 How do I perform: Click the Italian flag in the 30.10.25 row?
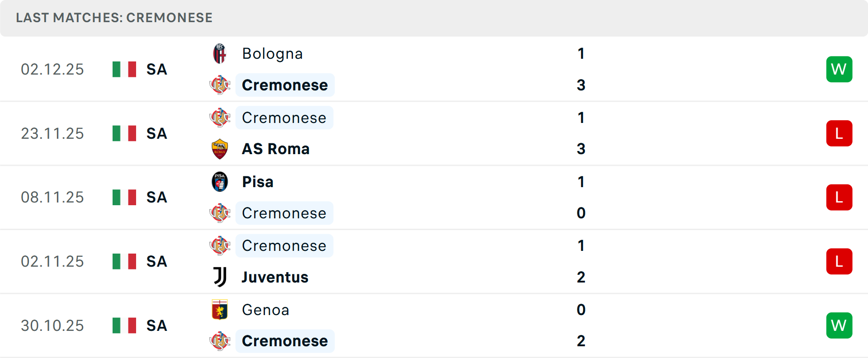coord(124,325)
